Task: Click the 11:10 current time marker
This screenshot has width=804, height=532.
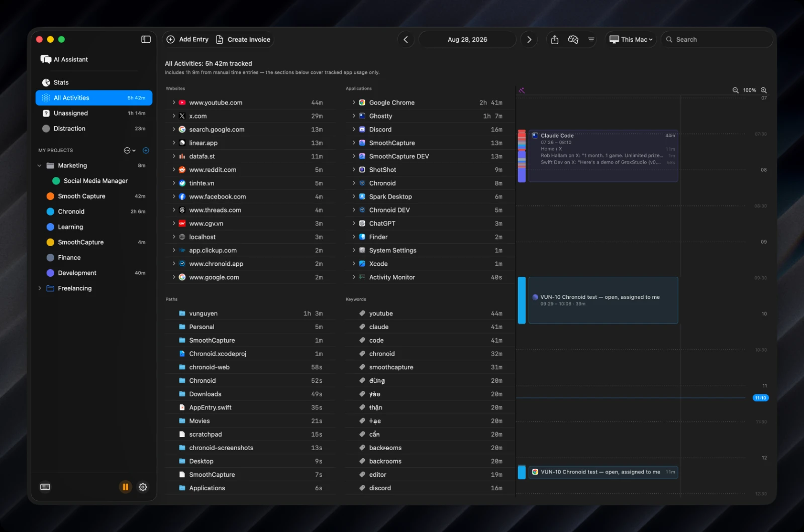Action: tap(760, 398)
